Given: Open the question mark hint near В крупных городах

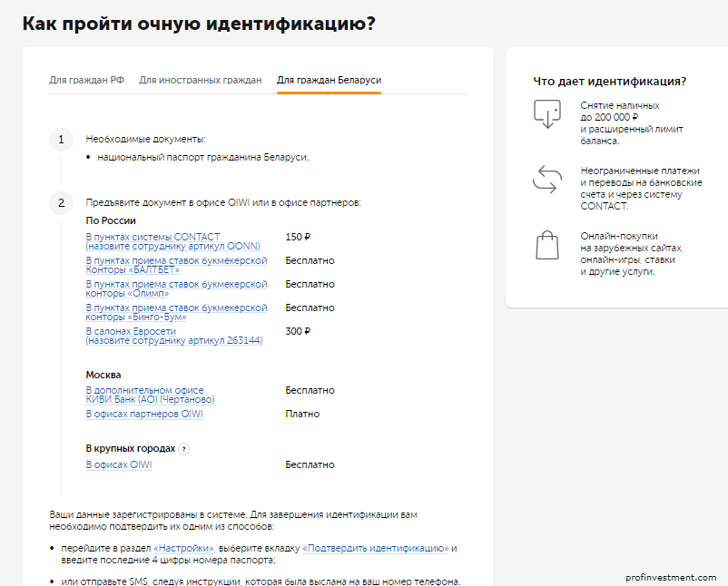Looking at the screenshot, I should [x=184, y=449].
